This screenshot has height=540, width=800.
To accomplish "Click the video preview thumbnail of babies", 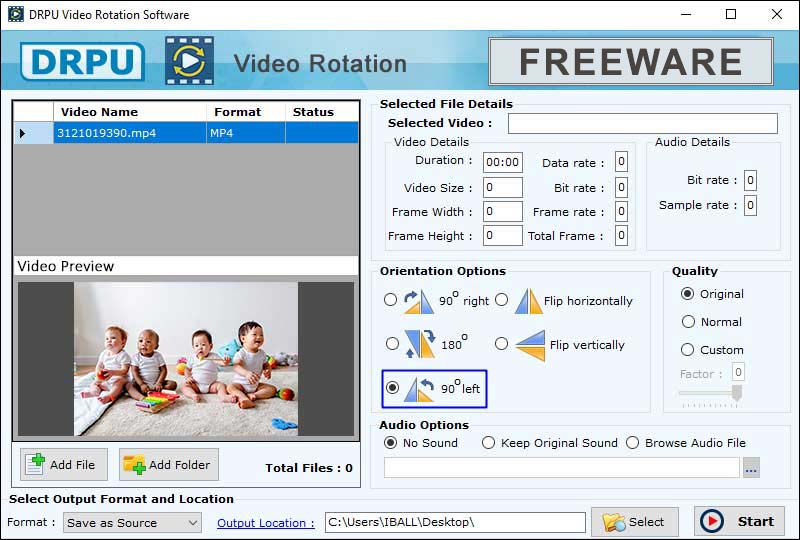I will 186,359.
